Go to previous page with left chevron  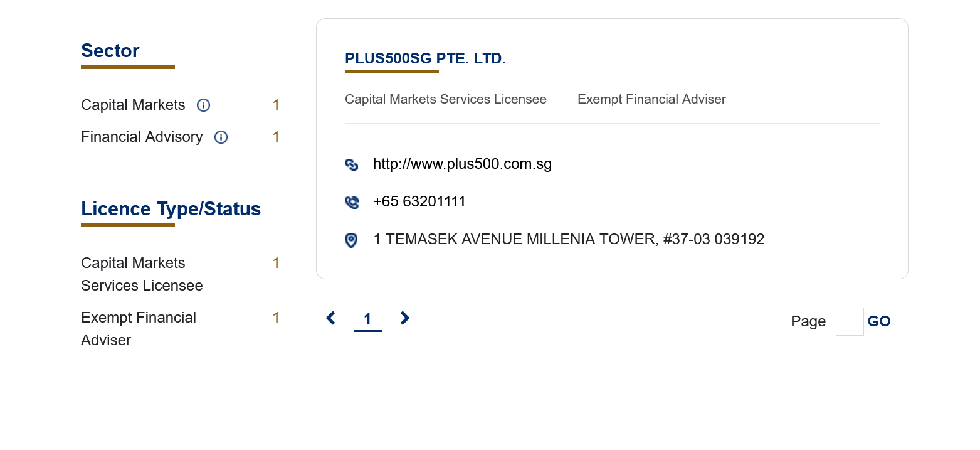330,319
